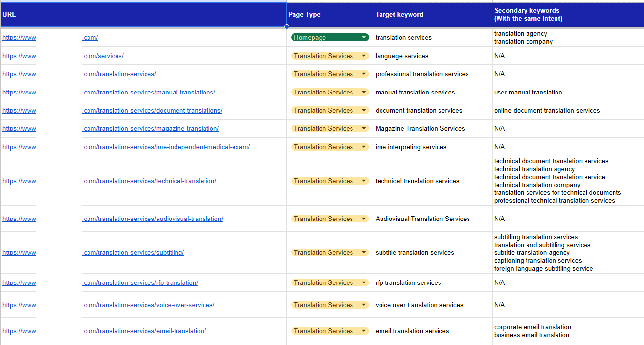The width and height of the screenshot is (644, 345).
Task: Select the 'language services' cell
Action: coord(433,56)
